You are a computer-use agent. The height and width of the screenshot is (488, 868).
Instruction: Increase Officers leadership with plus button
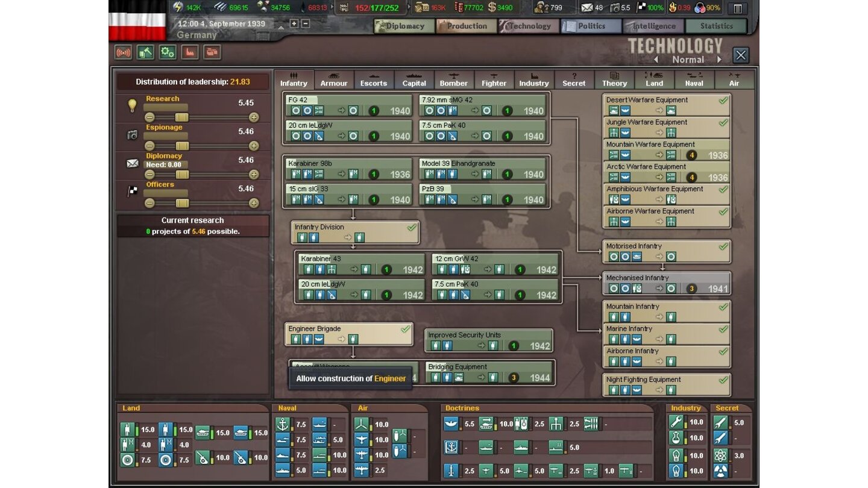pos(254,203)
